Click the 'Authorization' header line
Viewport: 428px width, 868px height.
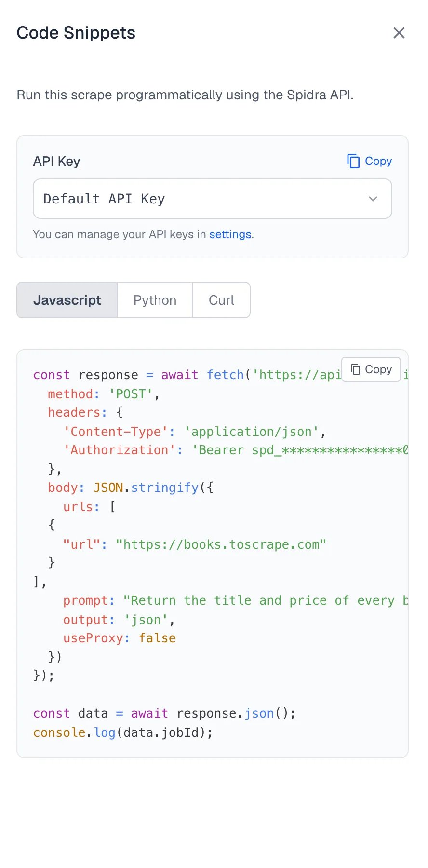click(x=236, y=450)
